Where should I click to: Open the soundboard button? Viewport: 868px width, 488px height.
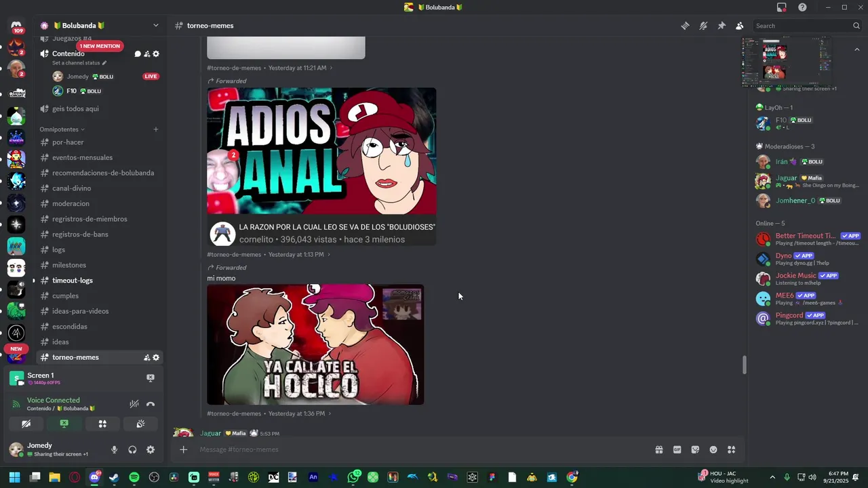(140, 424)
